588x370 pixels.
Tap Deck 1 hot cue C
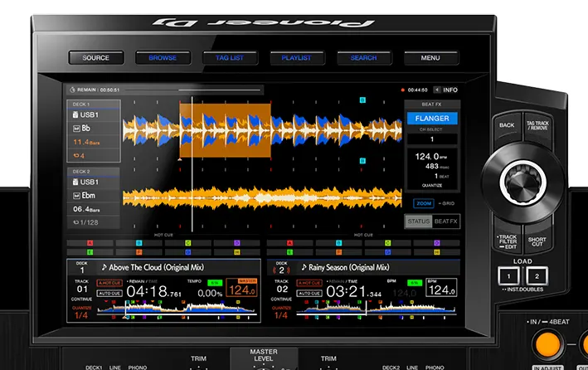pos(188,243)
